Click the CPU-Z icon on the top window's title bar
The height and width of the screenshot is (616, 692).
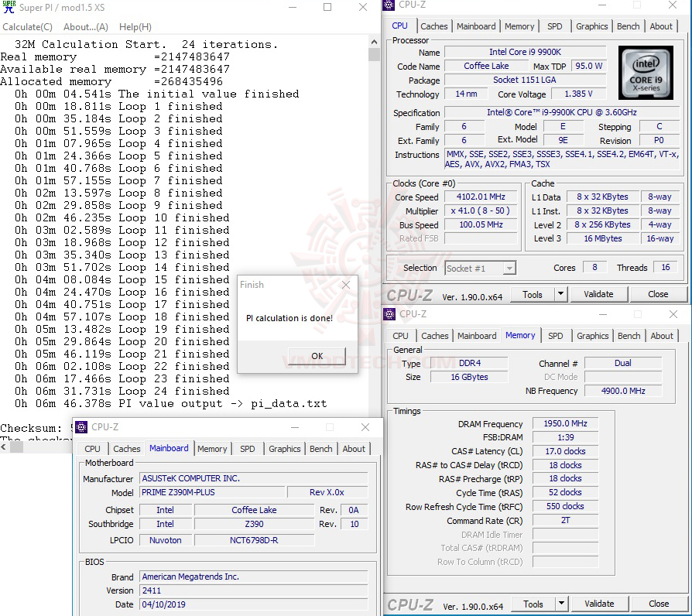click(388, 5)
